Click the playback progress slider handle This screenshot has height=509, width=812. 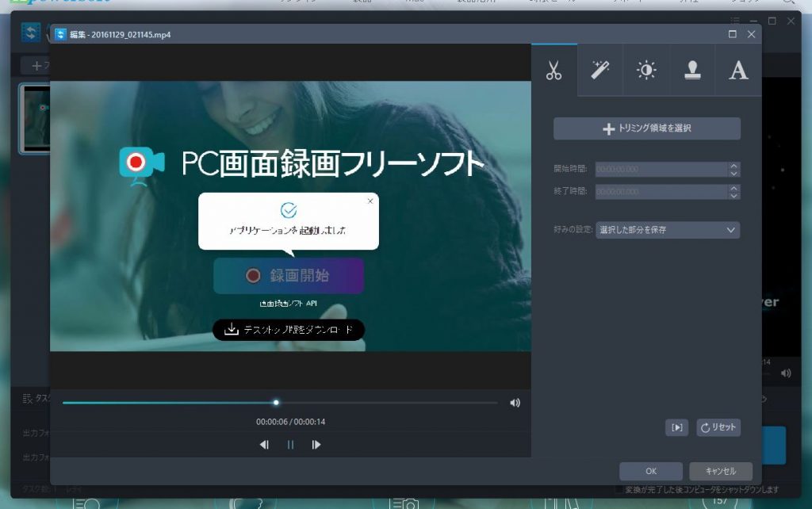276,403
